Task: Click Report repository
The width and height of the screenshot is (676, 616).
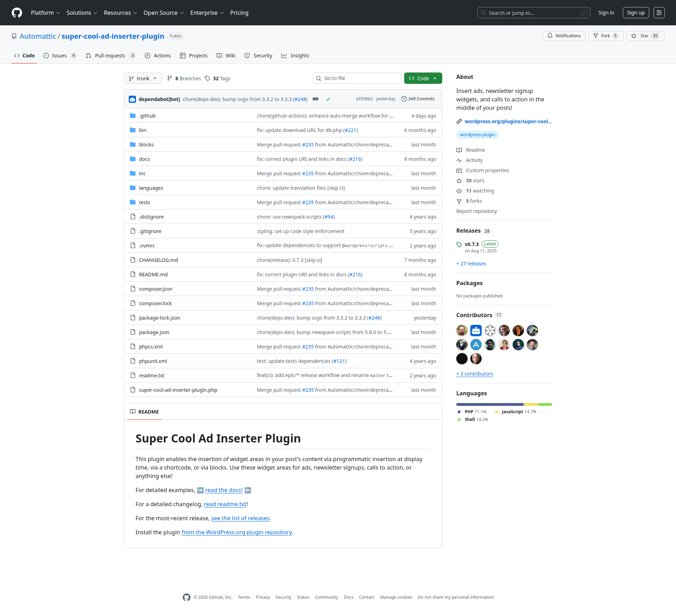Action: 477,211
